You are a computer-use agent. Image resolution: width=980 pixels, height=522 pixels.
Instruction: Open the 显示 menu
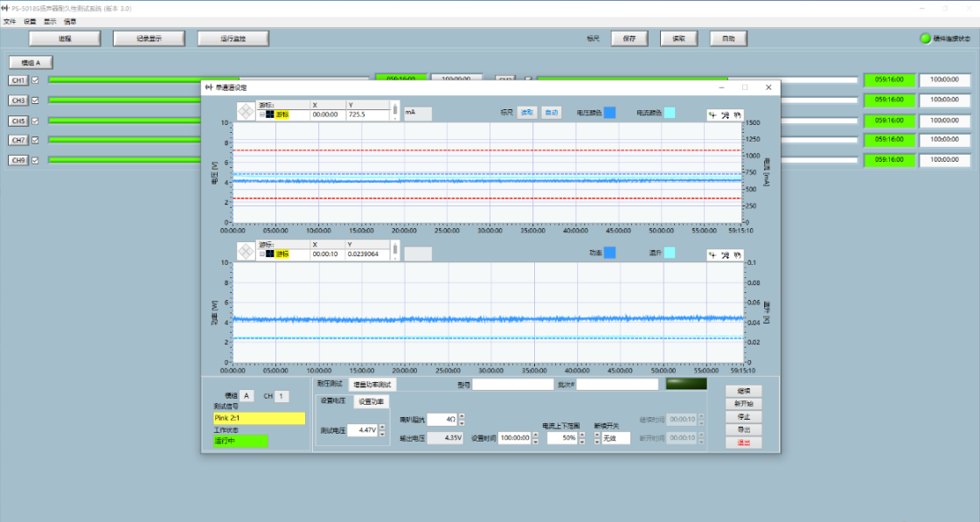point(50,22)
